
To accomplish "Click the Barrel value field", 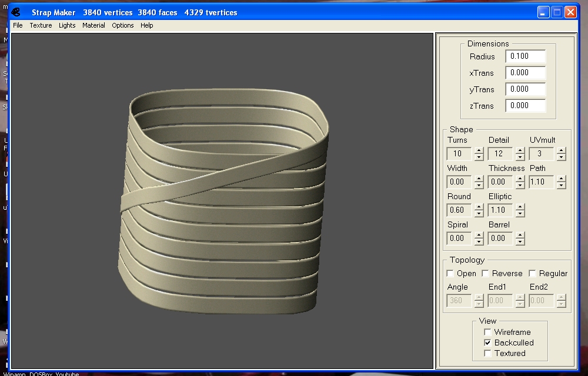I will [x=502, y=238].
